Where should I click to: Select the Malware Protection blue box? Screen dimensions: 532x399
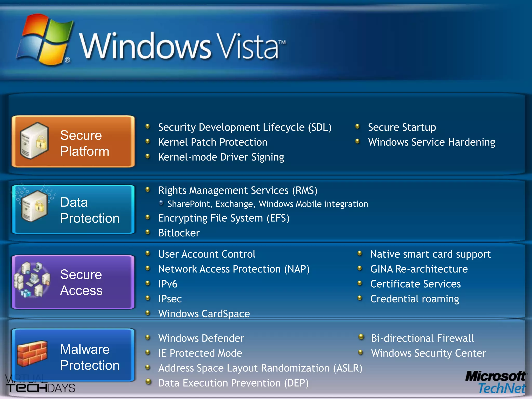[73, 355]
